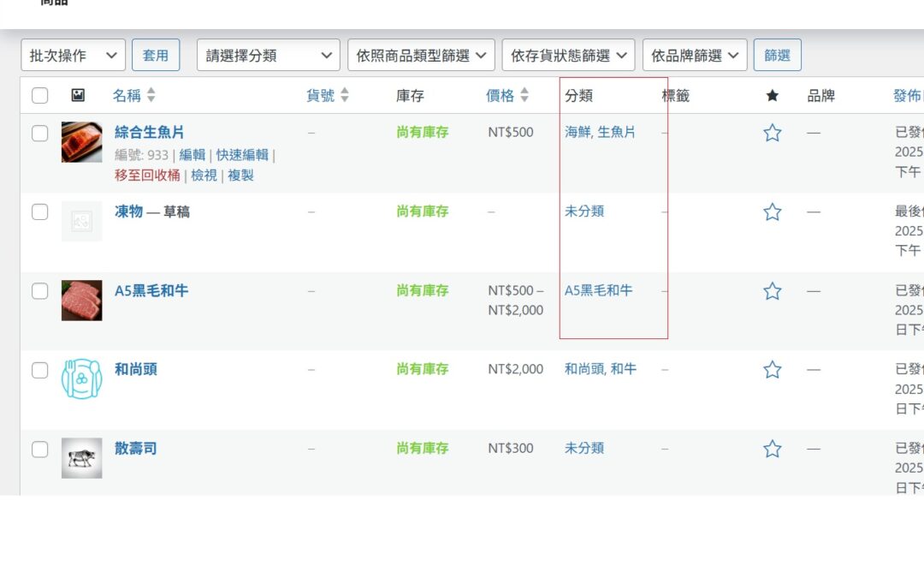
Task: Toggle featured star for A5黑毛和牛 product
Action: click(772, 291)
